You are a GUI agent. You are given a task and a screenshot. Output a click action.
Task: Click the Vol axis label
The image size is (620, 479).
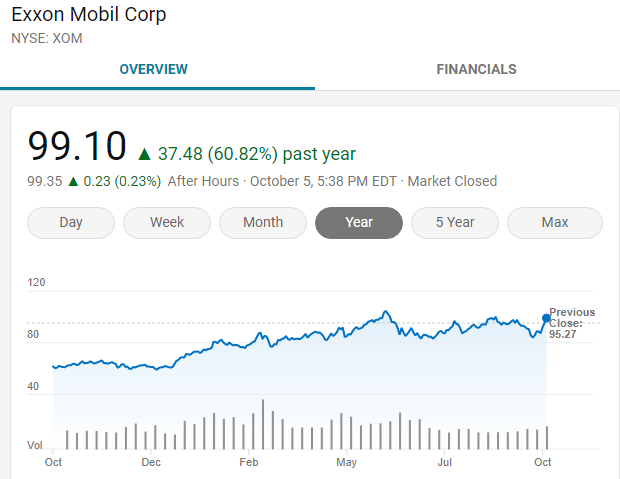coord(34,444)
